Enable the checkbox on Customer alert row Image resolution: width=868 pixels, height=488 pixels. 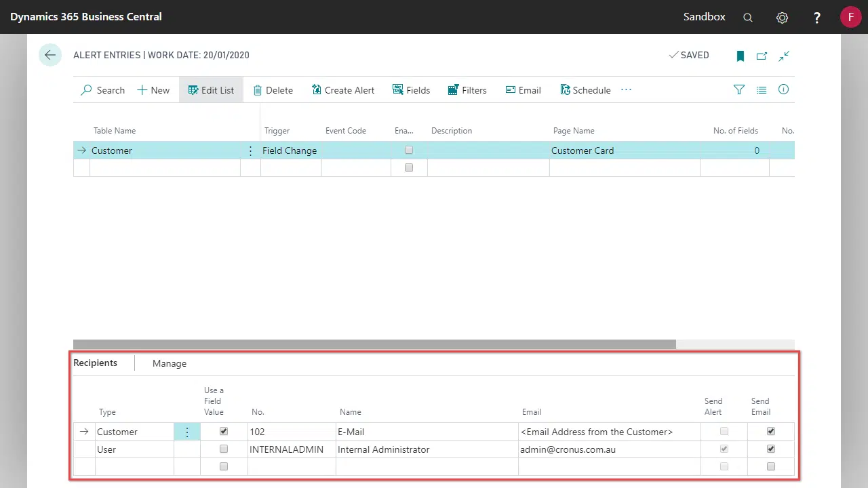[x=408, y=150]
